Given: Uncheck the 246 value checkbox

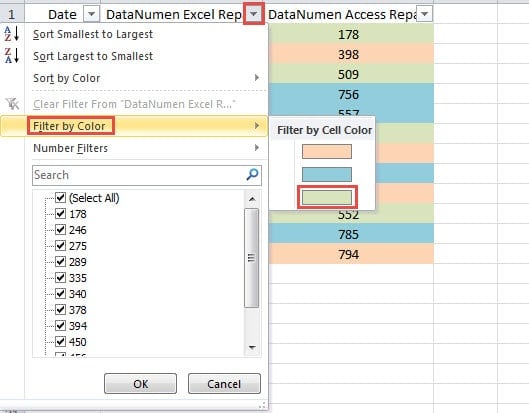Looking at the screenshot, I should click(60, 229).
